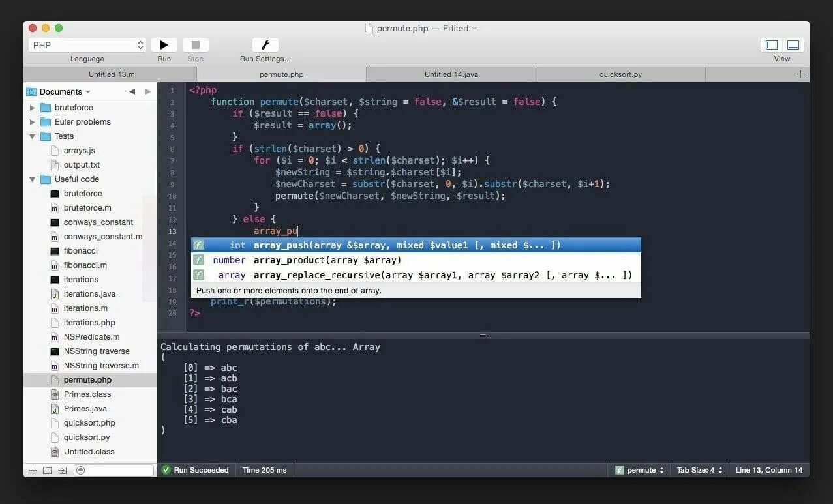This screenshot has height=504, width=833.
Task: Select permute.php in the sidebar
Action: pyautogui.click(x=90, y=380)
